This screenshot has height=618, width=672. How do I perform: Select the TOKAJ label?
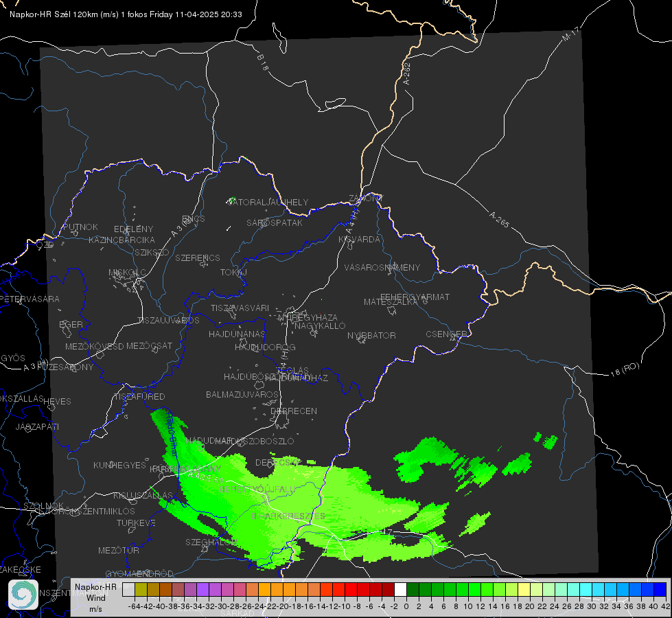pos(233,273)
